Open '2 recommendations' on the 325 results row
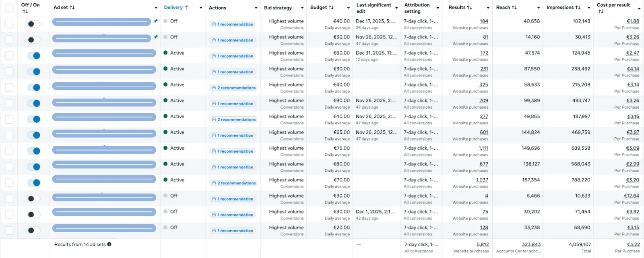This screenshot has height=258, width=644. [x=233, y=88]
